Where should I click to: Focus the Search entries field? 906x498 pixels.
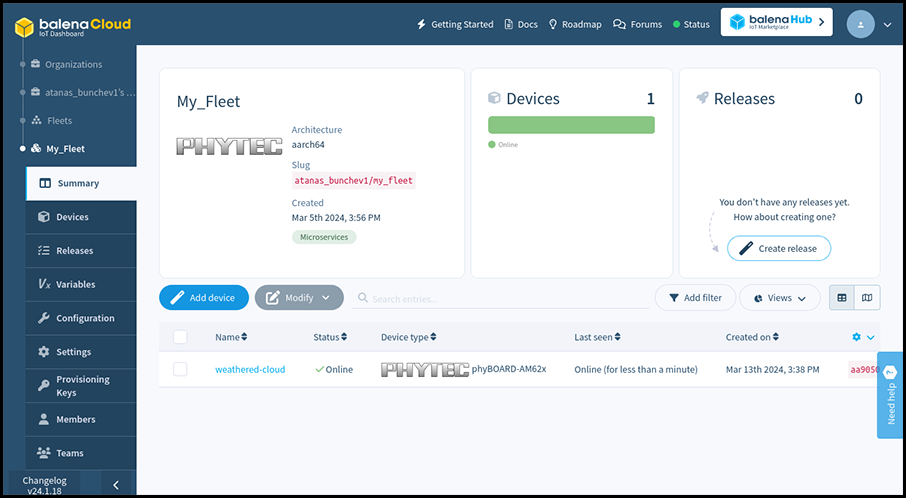tap(501, 299)
